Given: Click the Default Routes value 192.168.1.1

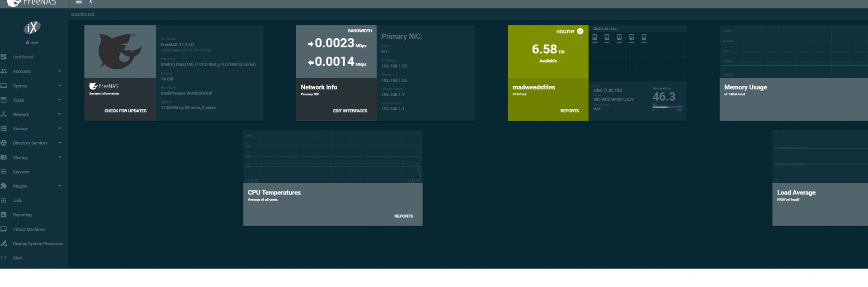Looking at the screenshot, I should [393, 94].
